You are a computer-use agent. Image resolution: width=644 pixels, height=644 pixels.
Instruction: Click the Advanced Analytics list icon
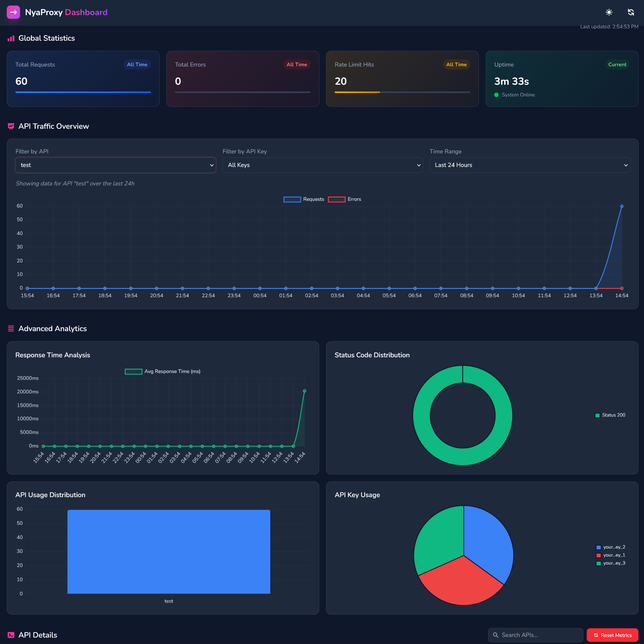(11, 329)
